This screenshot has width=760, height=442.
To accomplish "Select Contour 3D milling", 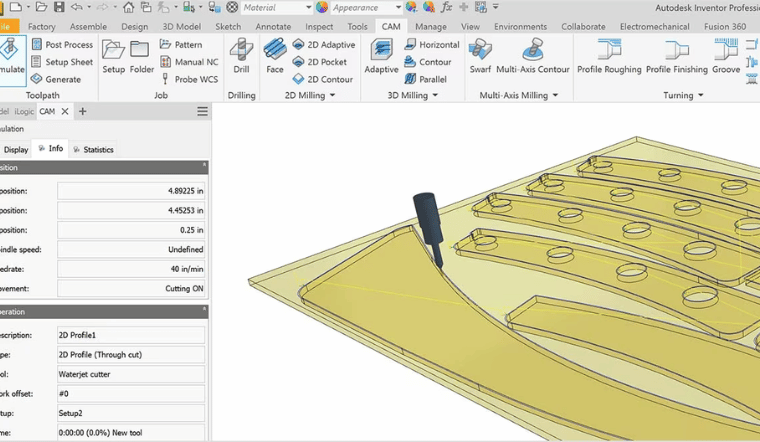I will click(x=428, y=62).
